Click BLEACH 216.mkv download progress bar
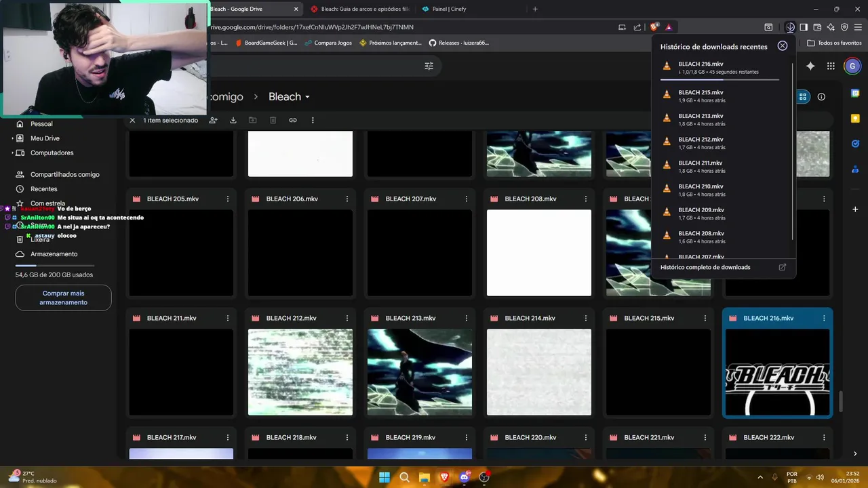Screen dimensions: 868x488 719,79
